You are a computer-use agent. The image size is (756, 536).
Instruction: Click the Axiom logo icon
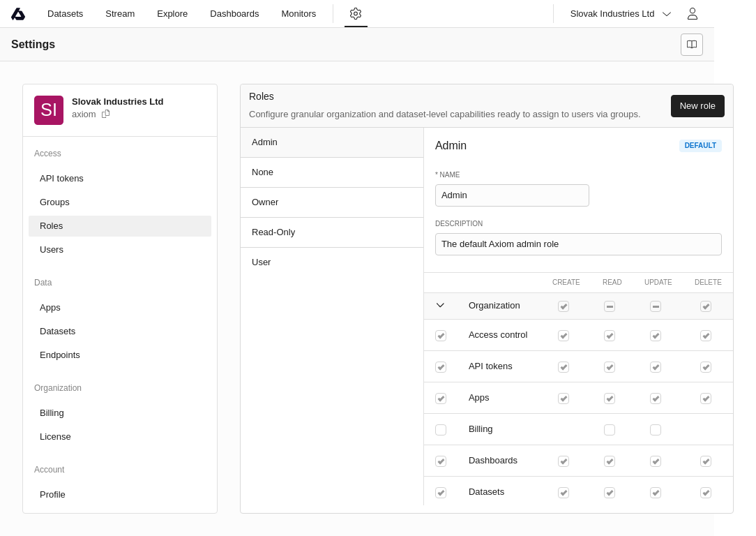(x=18, y=14)
